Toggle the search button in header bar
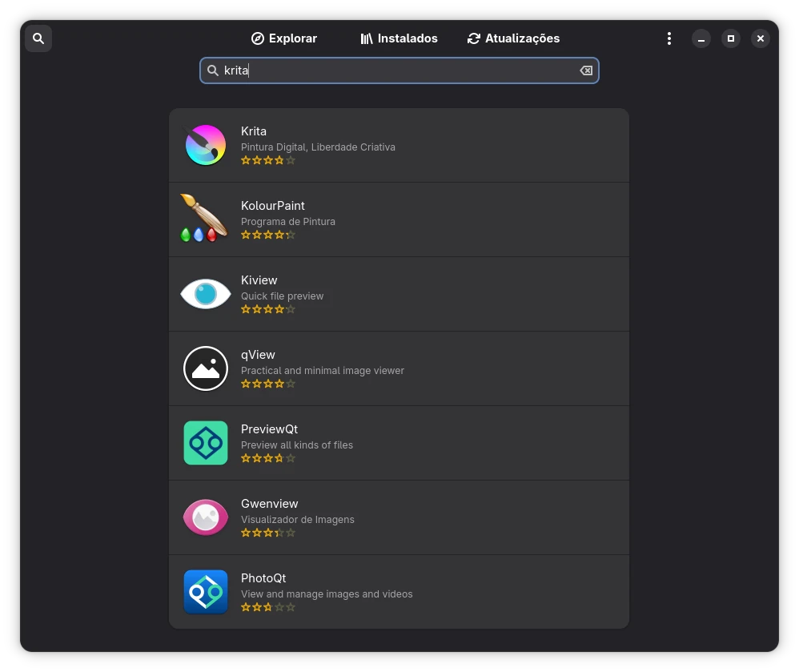 pos(38,38)
